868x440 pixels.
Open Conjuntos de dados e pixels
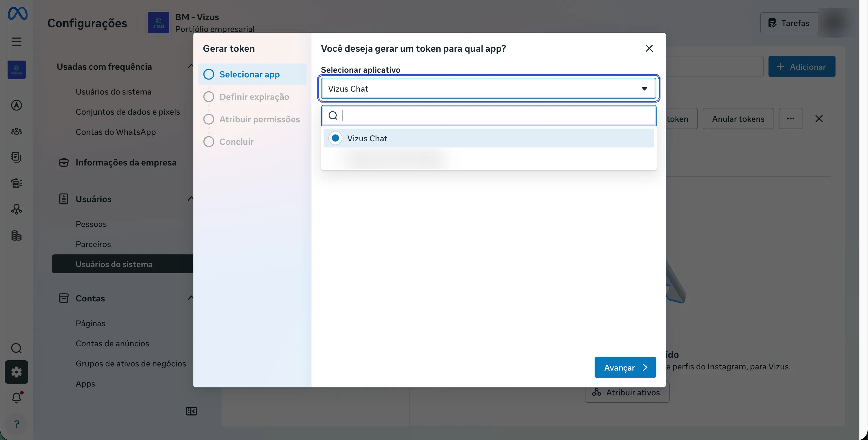point(128,112)
